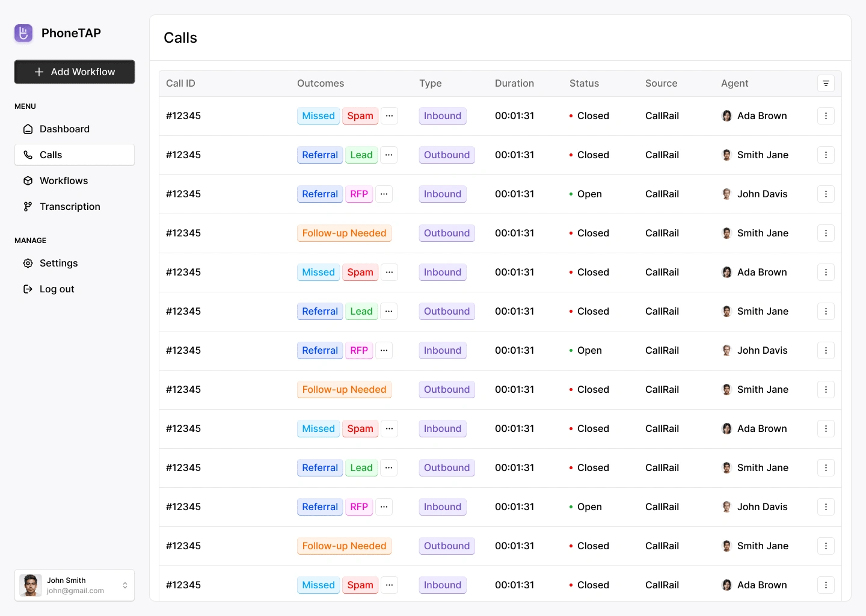
Task: Click the PhoneTAP logo icon
Action: tap(23, 33)
